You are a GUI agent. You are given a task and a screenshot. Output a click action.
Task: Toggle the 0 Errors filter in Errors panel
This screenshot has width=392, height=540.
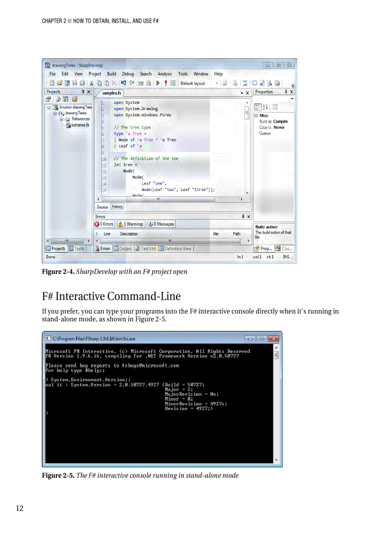(104, 224)
